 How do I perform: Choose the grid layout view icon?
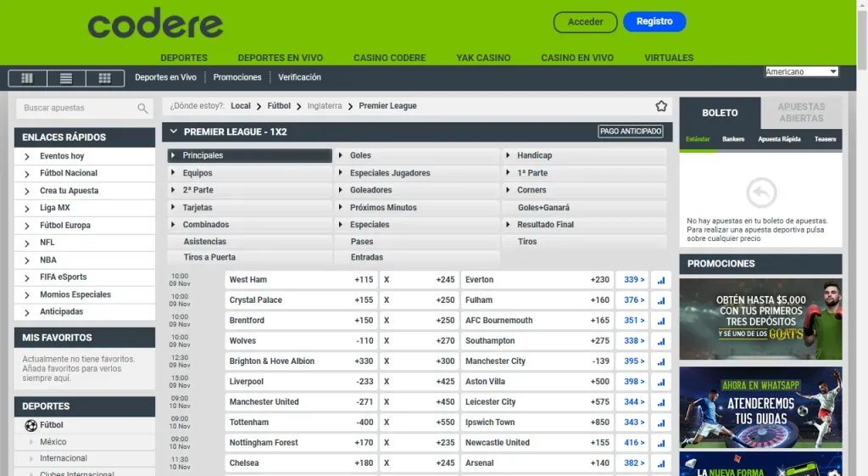coord(105,78)
